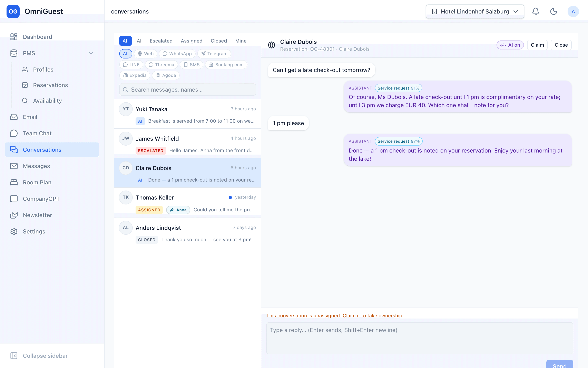Open Room Plan in sidebar
Image resolution: width=588 pixels, height=368 pixels.
(52, 182)
